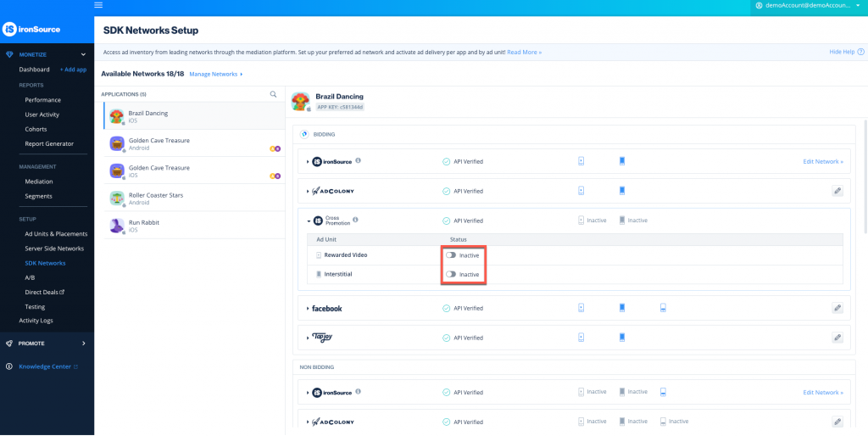Click the rewarded video icon in Bidding AdColony row
The width and height of the screenshot is (868, 436).
(x=581, y=191)
